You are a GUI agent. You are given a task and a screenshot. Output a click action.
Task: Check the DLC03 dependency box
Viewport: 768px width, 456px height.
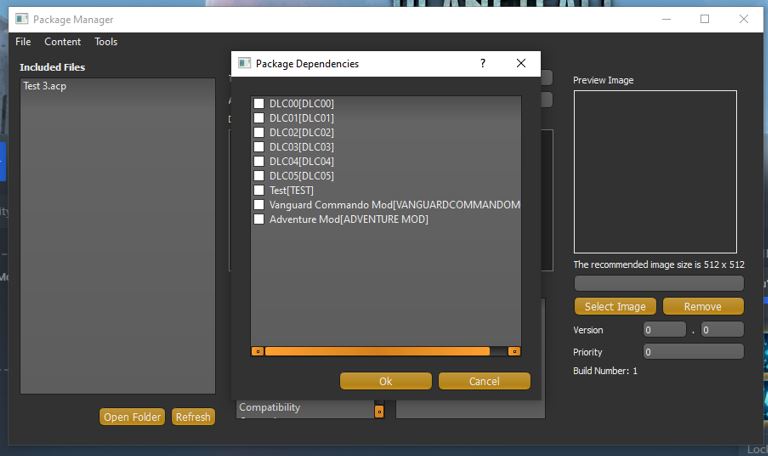259,147
